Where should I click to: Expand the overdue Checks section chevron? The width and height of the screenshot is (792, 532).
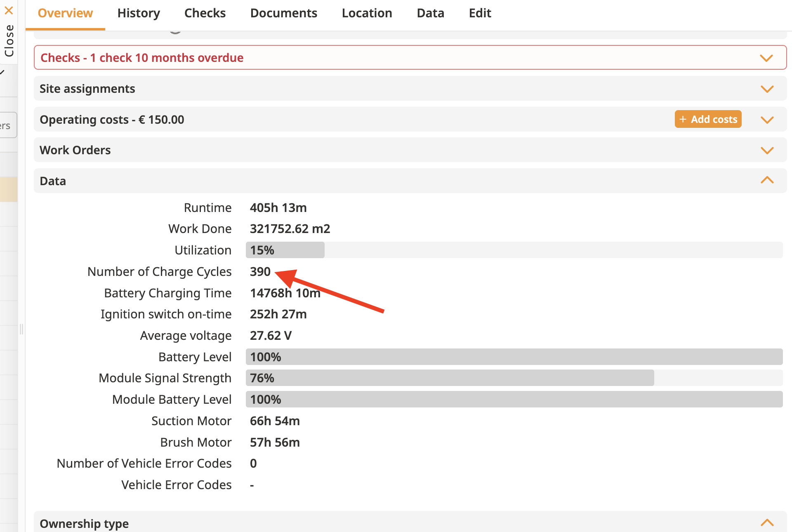coord(766,58)
